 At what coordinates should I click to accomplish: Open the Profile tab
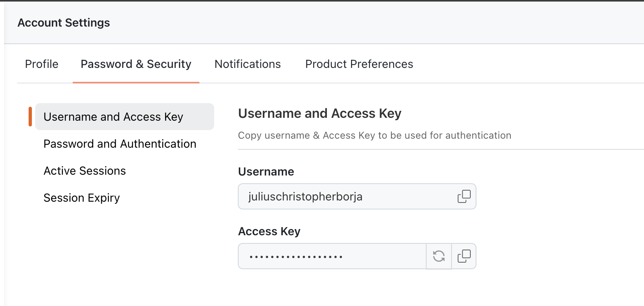(x=42, y=64)
